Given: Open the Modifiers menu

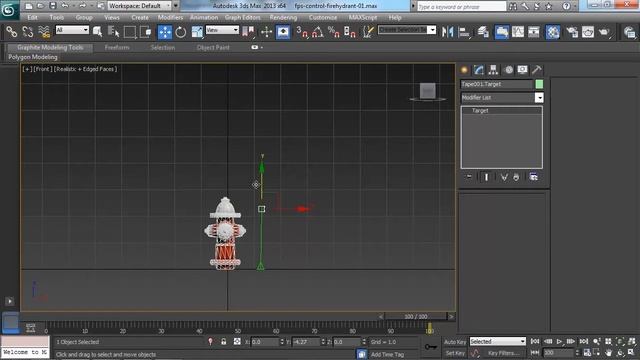Looking at the screenshot, I should [170, 18].
